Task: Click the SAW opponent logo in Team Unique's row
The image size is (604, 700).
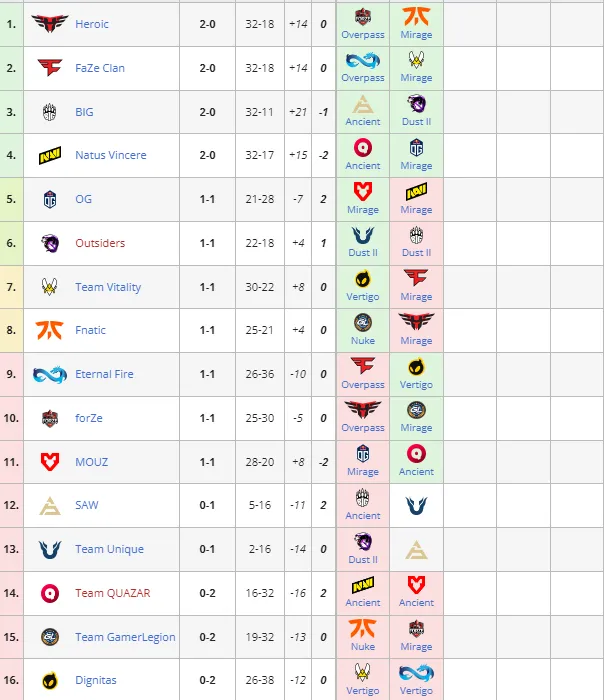Action: click(x=416, y=550)
